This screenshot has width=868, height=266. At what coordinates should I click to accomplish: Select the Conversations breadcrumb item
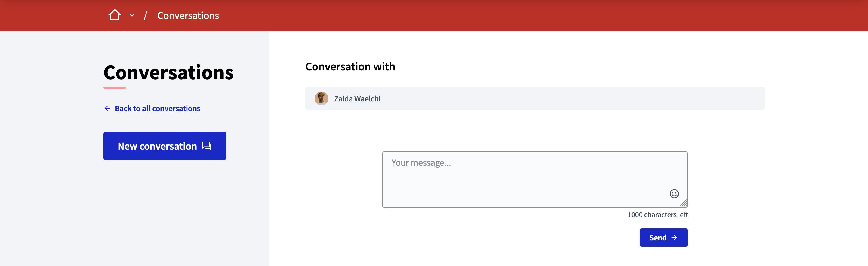(188, 16)
